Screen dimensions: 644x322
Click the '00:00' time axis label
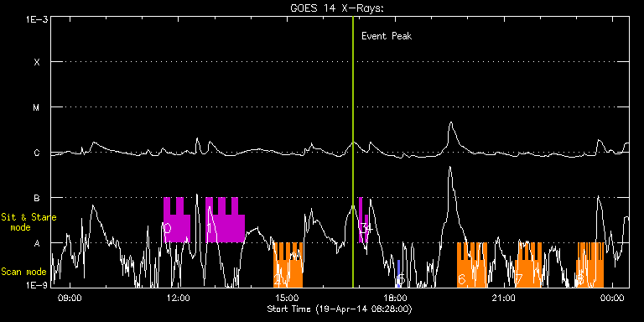point(612,299)
